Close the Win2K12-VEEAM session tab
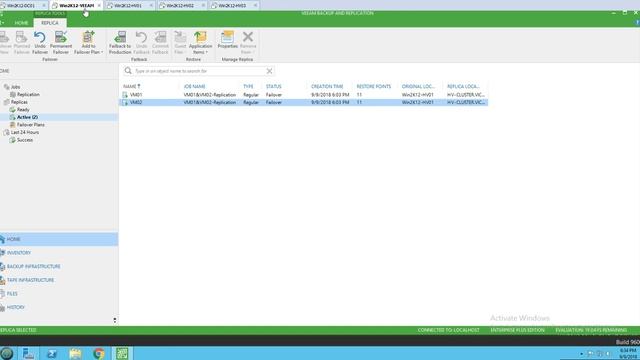This screenshot has width=640, height=360. pos(99,6)
